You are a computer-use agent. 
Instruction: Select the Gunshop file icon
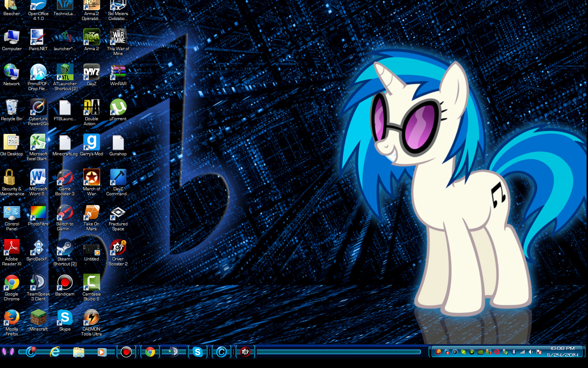click(118, 145)
